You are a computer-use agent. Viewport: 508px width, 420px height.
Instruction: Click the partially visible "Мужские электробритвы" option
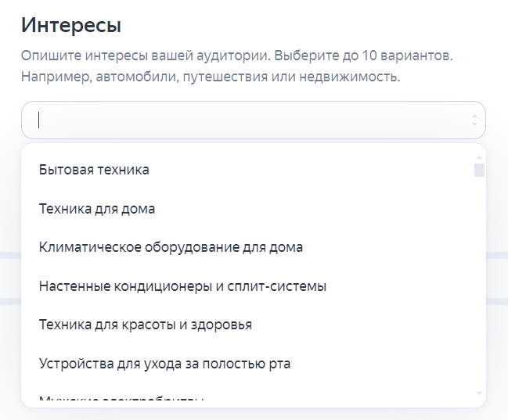tap(121, 397)
